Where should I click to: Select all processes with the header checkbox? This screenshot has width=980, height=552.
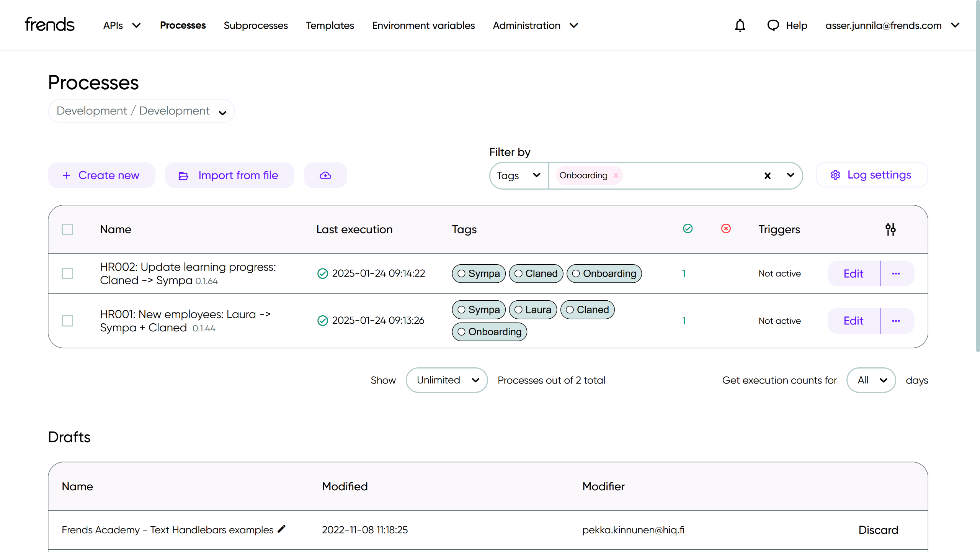[x=67, y=229]
